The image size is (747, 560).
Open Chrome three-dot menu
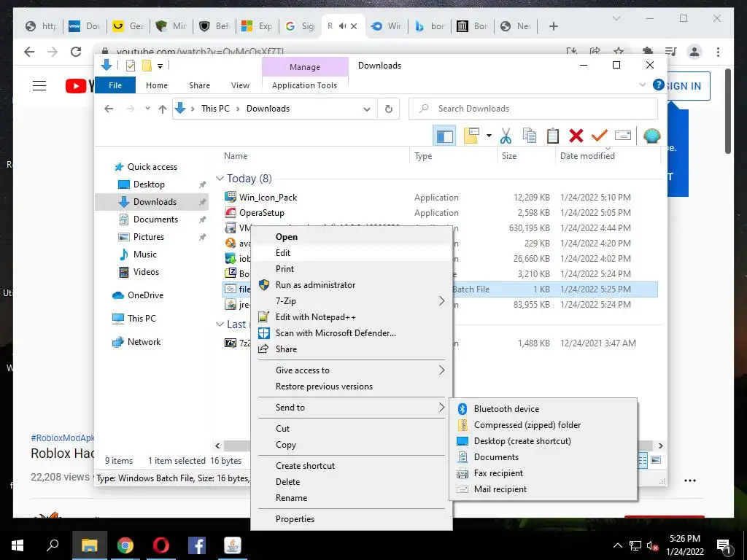pyautogui.click(x=718, y=52)
